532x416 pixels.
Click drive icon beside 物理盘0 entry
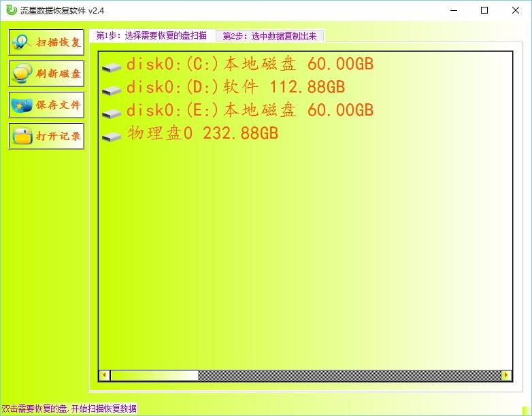click(112, 136)
